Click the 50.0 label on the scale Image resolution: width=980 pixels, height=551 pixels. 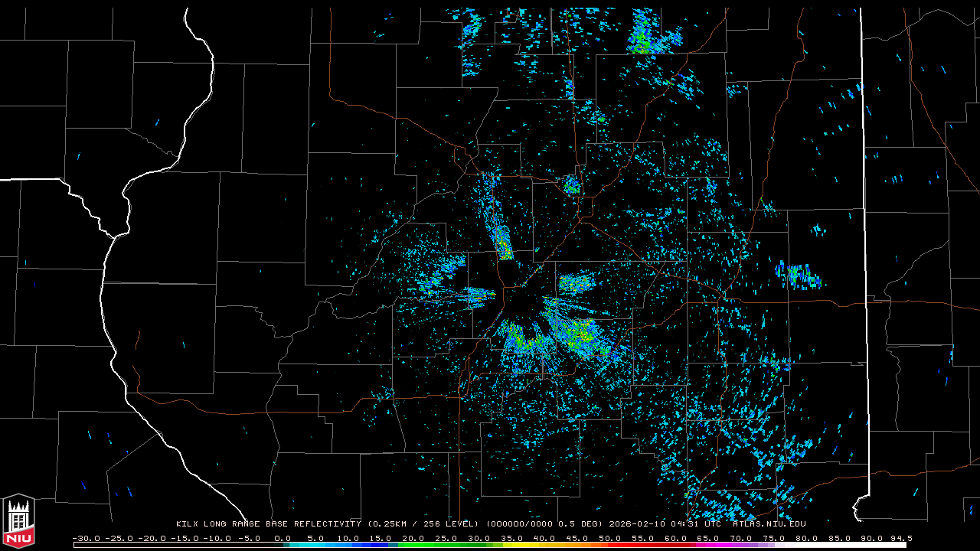(x=610, y=538)
